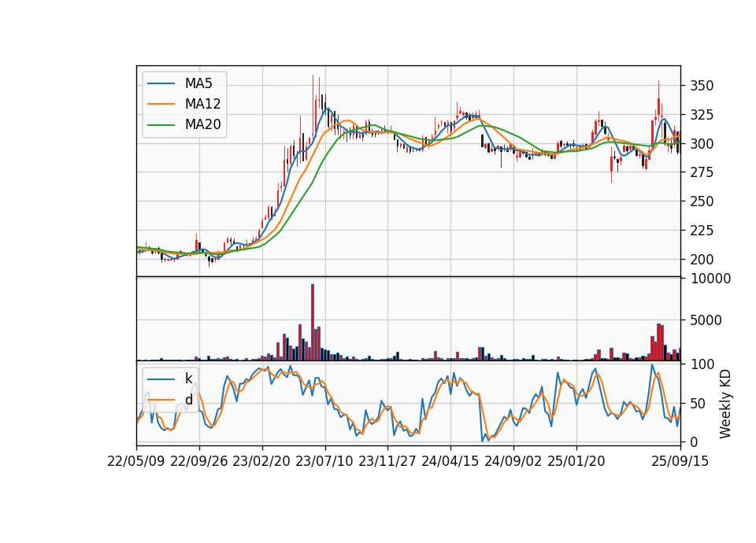The image size is (756, 543).
Task: Click the 23/11/27 date label
Action: pos(387,461)
